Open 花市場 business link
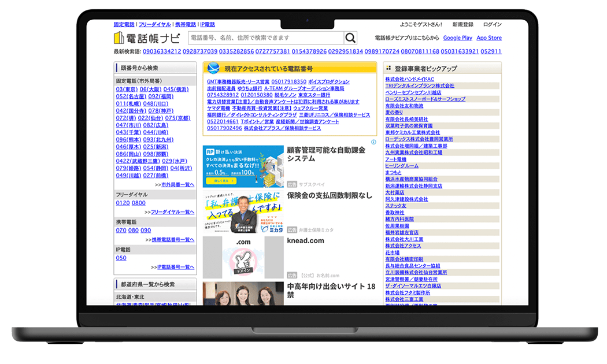This screenshot has height=364, width=607. (392, 252)
